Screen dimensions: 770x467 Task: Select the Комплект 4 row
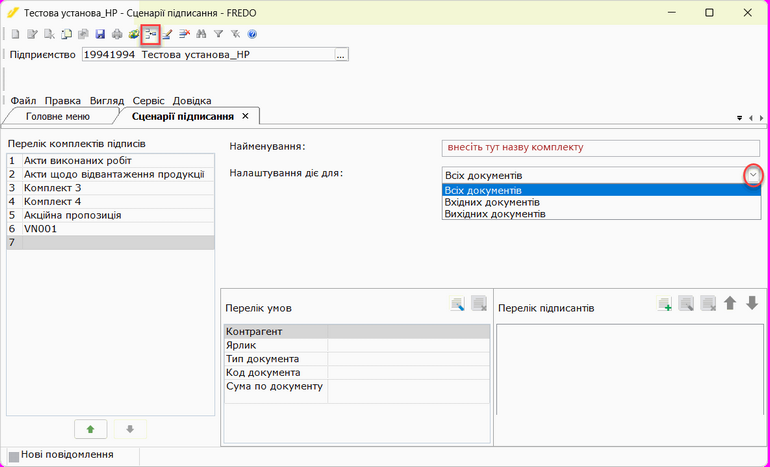point(110,202)
